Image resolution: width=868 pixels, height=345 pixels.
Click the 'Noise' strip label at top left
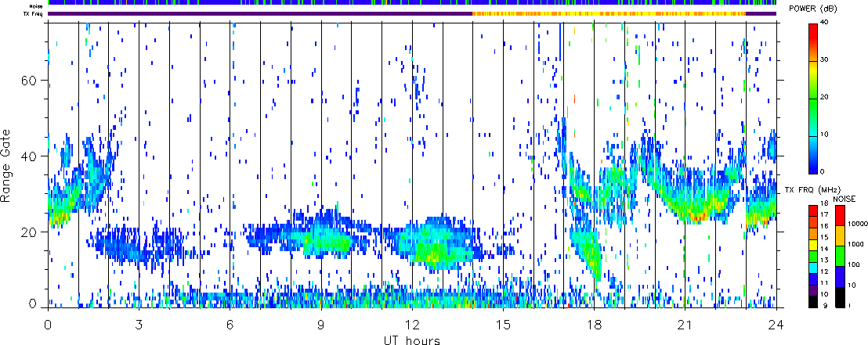coord(36,6)
